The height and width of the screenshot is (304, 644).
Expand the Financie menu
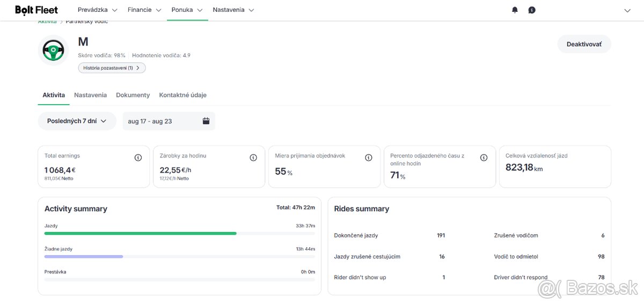point(147,10)
